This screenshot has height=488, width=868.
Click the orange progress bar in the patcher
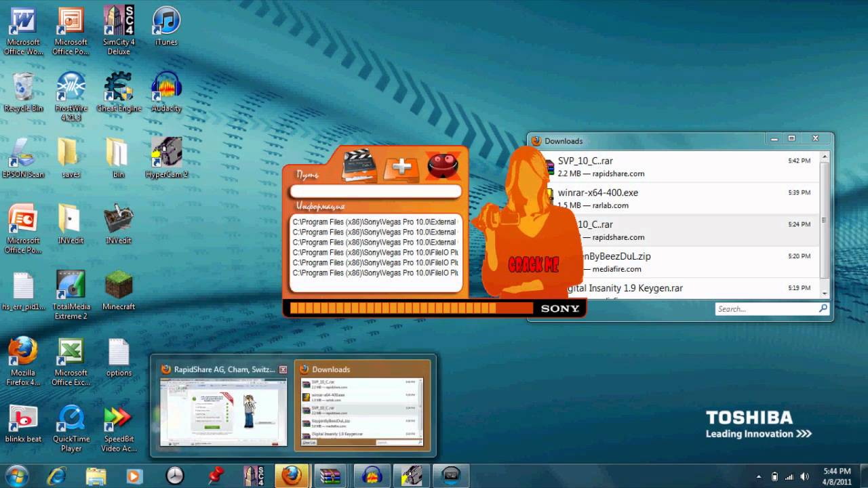point(412,308)
